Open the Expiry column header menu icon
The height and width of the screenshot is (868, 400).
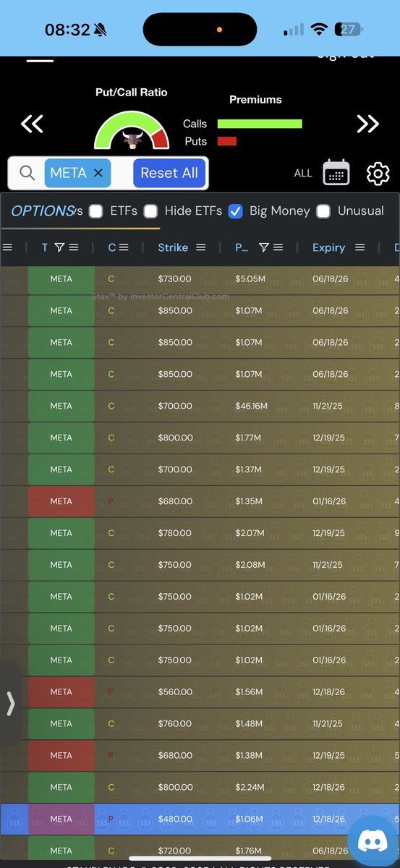click(x=362, y=247)
